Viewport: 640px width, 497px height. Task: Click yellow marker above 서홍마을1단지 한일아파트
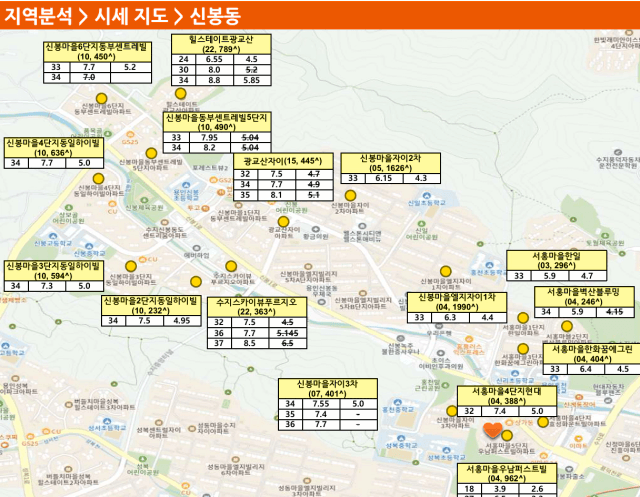(x=523, y=318)
